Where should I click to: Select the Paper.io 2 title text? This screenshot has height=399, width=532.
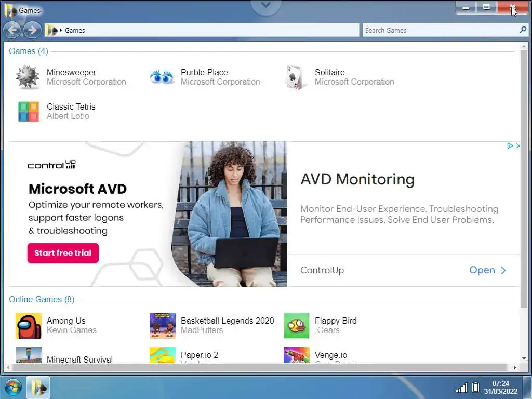(199, 355)
